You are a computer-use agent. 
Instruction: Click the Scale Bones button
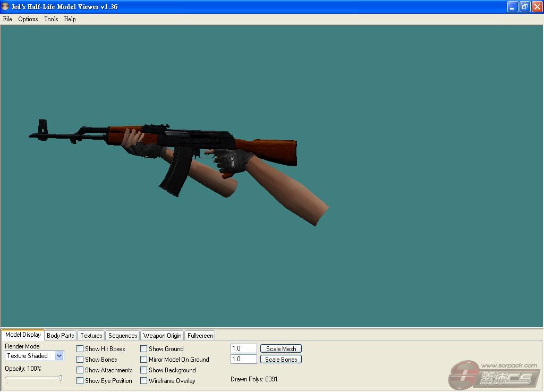click(x=281, y=360)
